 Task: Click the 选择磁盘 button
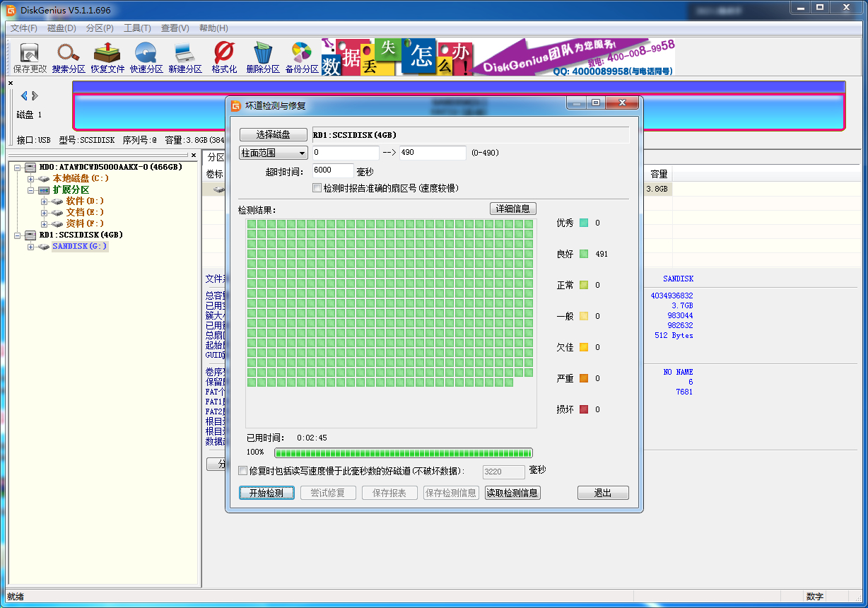pyautogui.click(x=273, y=134)
